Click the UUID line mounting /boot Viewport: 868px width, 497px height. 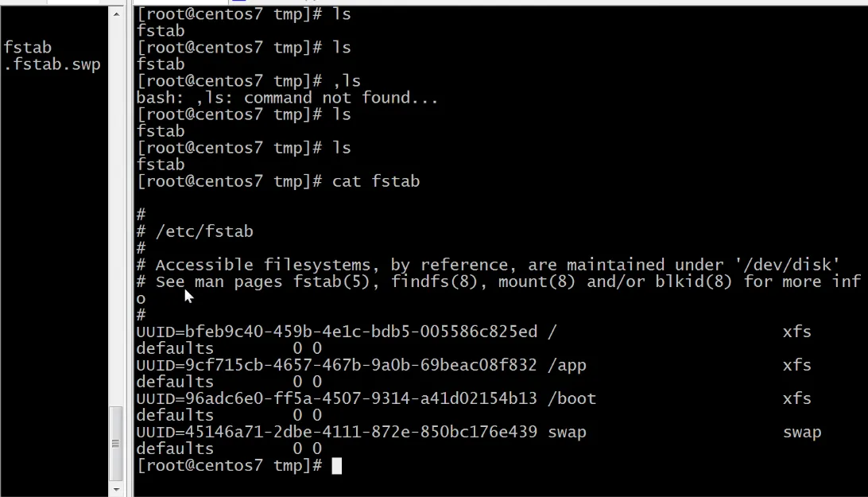474,399
